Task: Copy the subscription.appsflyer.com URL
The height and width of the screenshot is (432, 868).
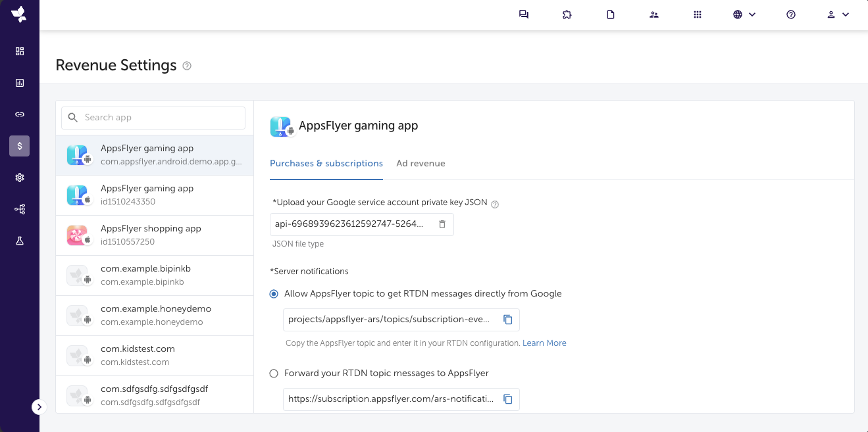Action: tap(508, 399)
